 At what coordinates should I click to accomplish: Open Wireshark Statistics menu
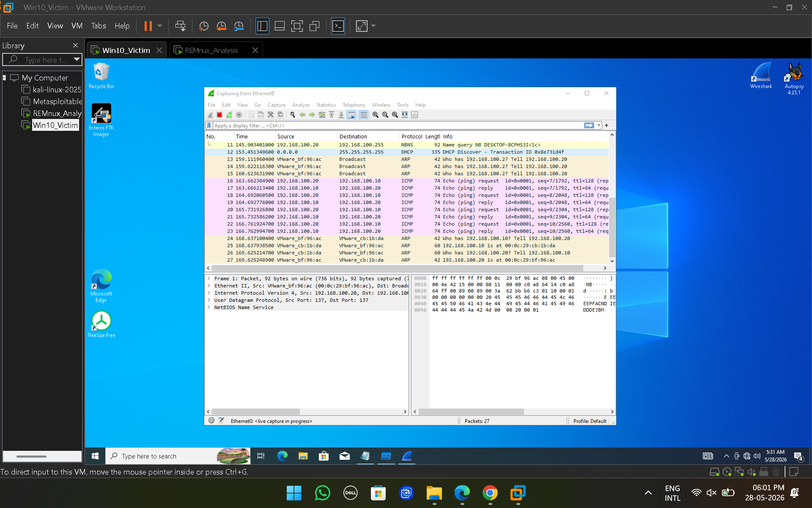tap(326, 105)
